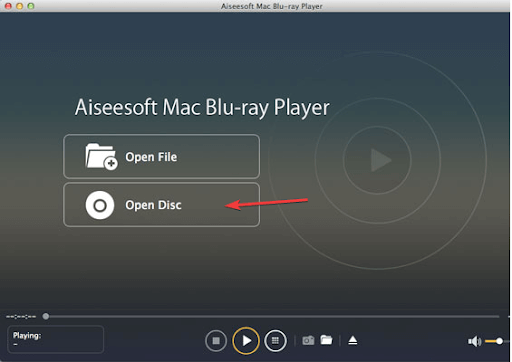Viewport: 512px width, 362px height.
Task: Stop playback with the stop button
Action: 216,341
